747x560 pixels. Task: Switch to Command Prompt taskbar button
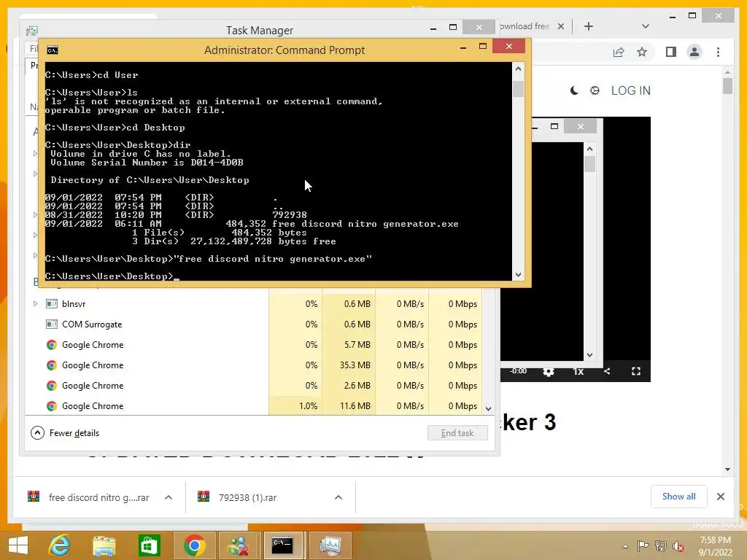point(282,545)
